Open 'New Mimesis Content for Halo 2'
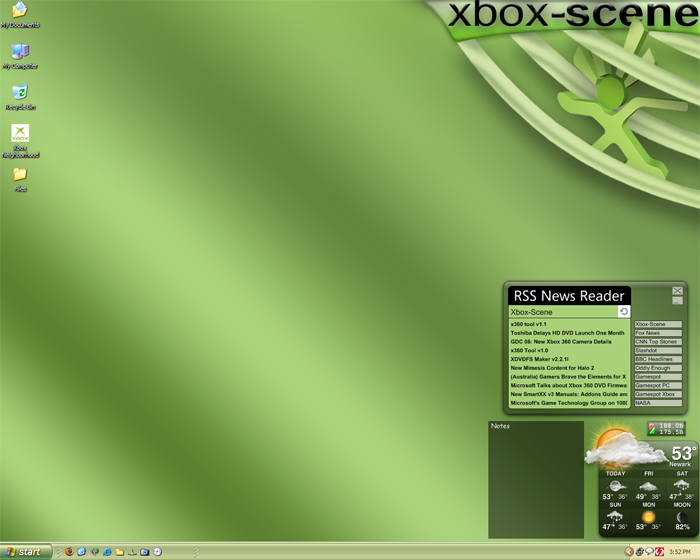Viewport: 700px width, 560px height. pos(552,368)
